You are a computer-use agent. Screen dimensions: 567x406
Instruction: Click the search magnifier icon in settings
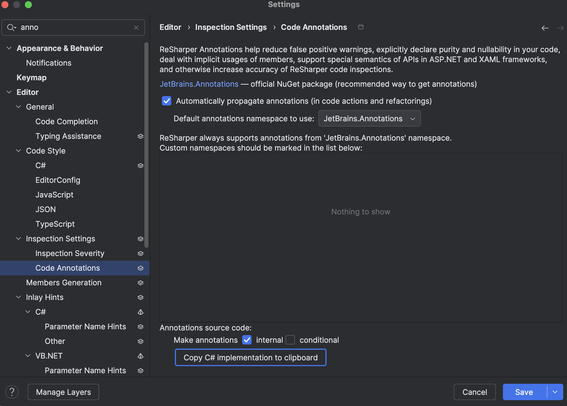[x=11, y=27]
